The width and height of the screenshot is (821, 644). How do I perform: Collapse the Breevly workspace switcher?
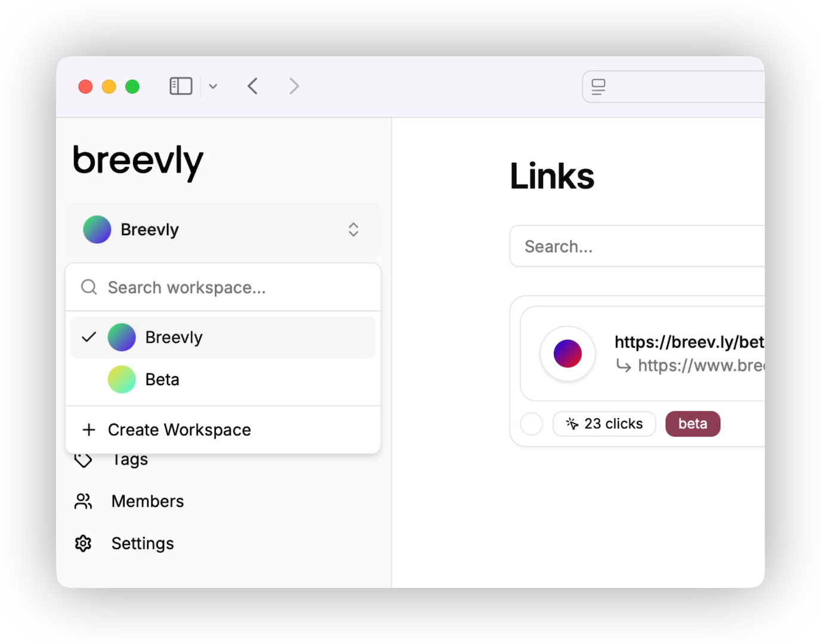point(222,230)
